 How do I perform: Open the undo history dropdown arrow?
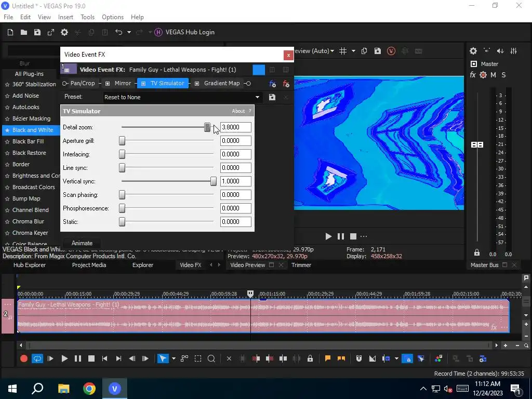pyautogui.click(x=129, y=32)
